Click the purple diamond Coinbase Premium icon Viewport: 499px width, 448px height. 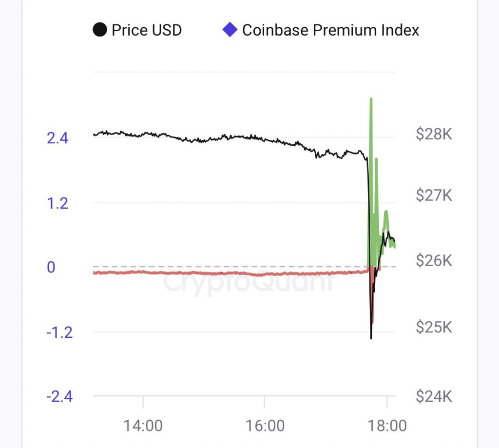click(229, 30)
